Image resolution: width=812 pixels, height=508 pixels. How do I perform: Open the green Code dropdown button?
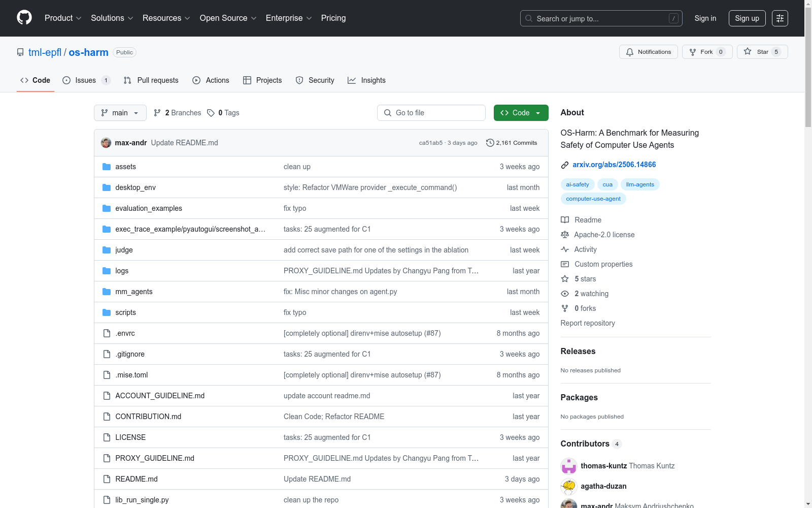pyautogui.click(x=521, y=113)
